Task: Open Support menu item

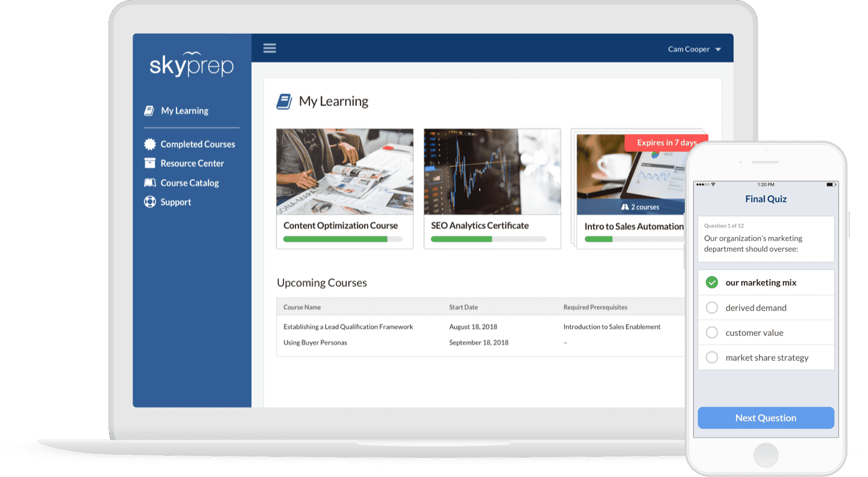Action: (x=176, y=202)
